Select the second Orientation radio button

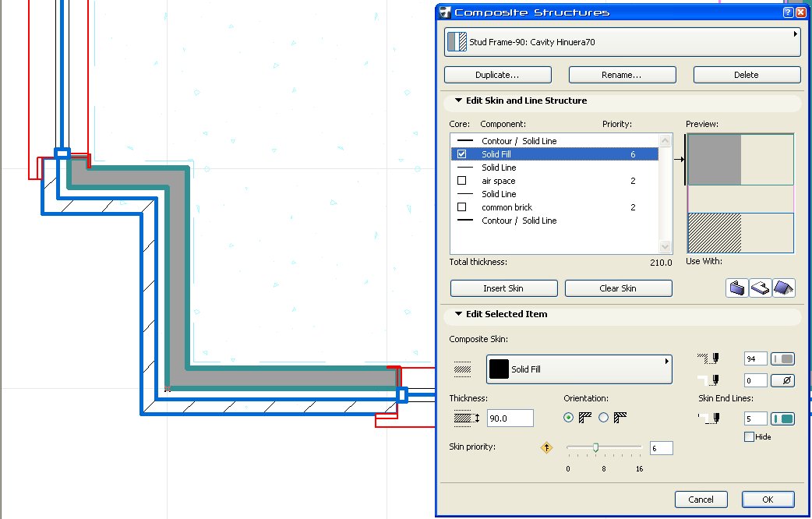coord(603,417)
